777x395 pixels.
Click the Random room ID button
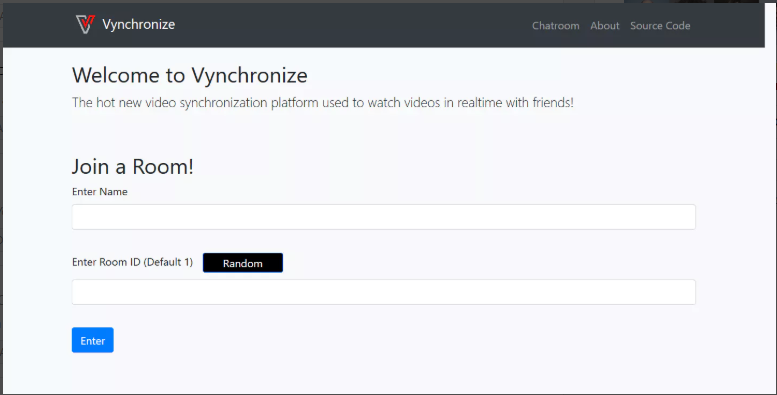tap(243, 263)
